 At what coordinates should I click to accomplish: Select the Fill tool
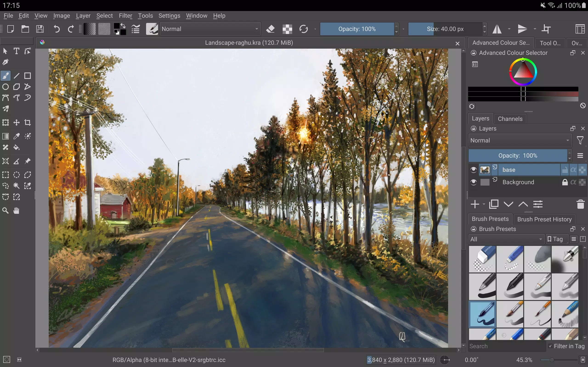(x=17, y=147)
